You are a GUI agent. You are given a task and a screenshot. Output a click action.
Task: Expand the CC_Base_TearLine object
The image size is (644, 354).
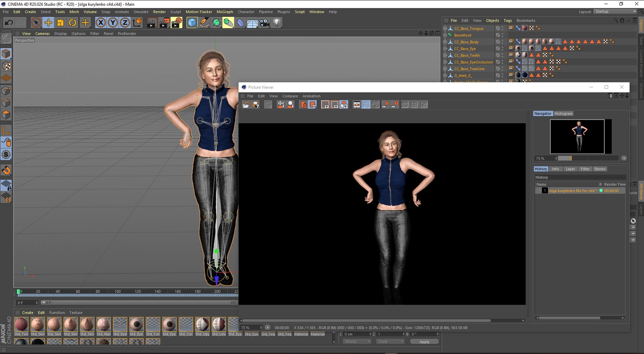click(445, 69)
